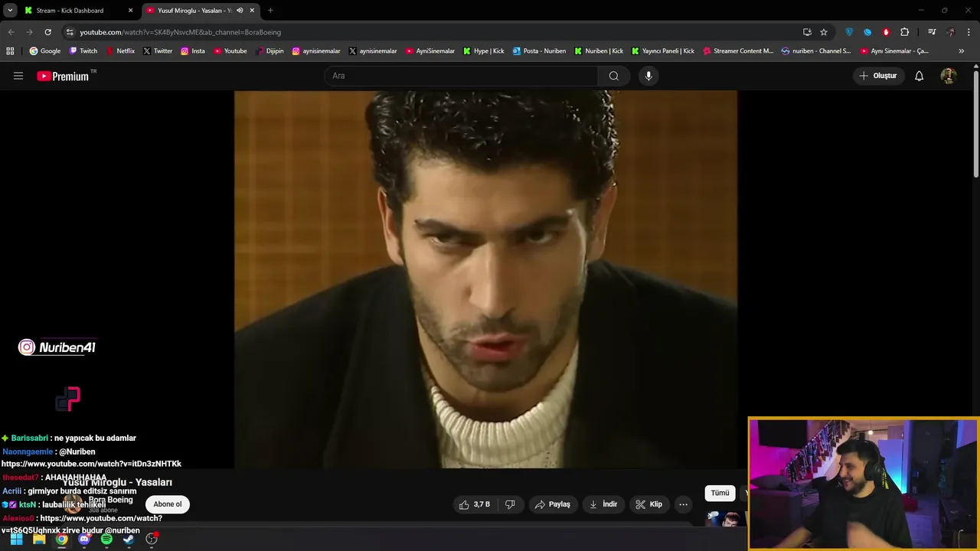Image resolution: width=980 pixels, height=551 pixels.
Task: Open Steam from the taskbar
Action: click(129, 539)
